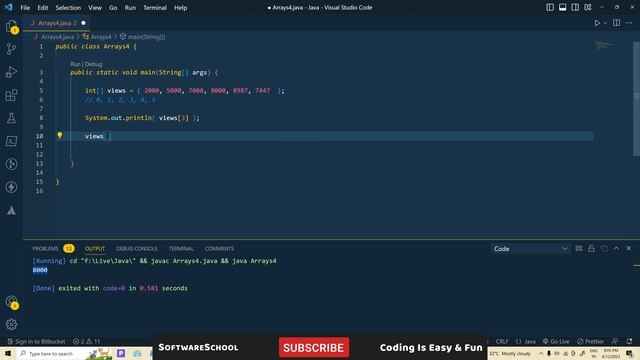Click the lightbulb quick fix on line 10

click(x=60, y=135)
